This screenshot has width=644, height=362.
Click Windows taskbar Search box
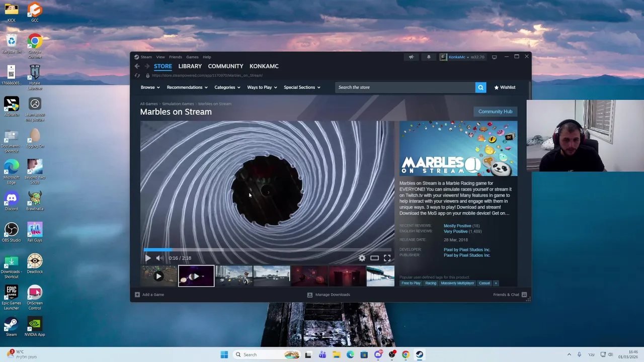click(x=267, y=354)
